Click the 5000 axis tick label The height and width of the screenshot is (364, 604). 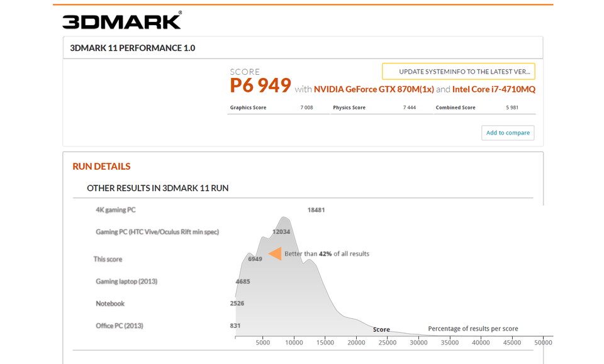(263, 343)
